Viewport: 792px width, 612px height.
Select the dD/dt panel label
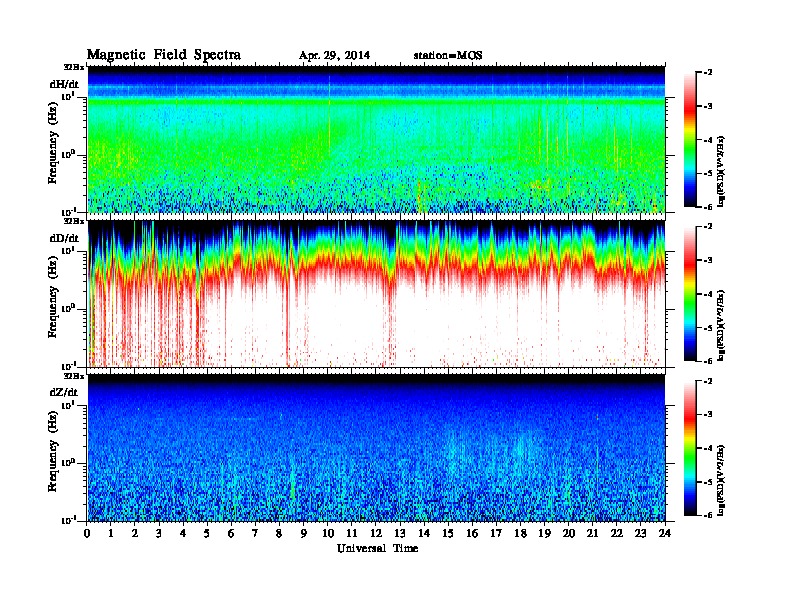click(x=64, y=238)
